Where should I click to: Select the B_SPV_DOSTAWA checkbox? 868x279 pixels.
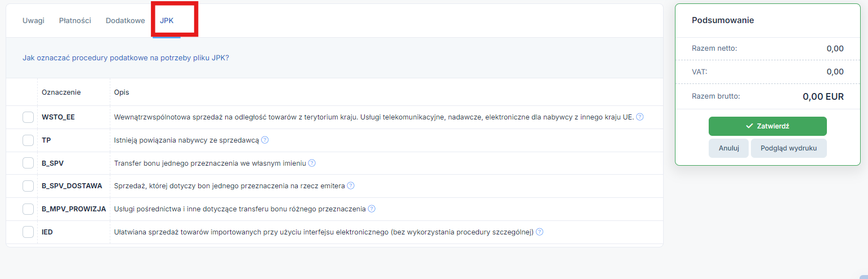point(28,186)
